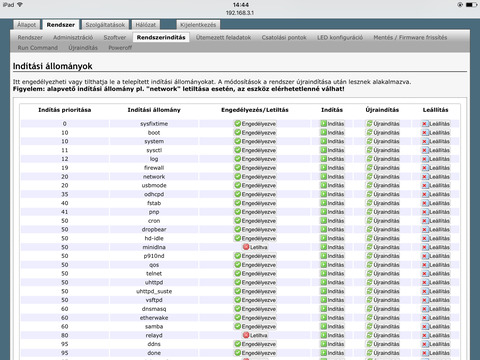Stop the telnet service
This screenshot has width=480, height=360.
(436, 274)
